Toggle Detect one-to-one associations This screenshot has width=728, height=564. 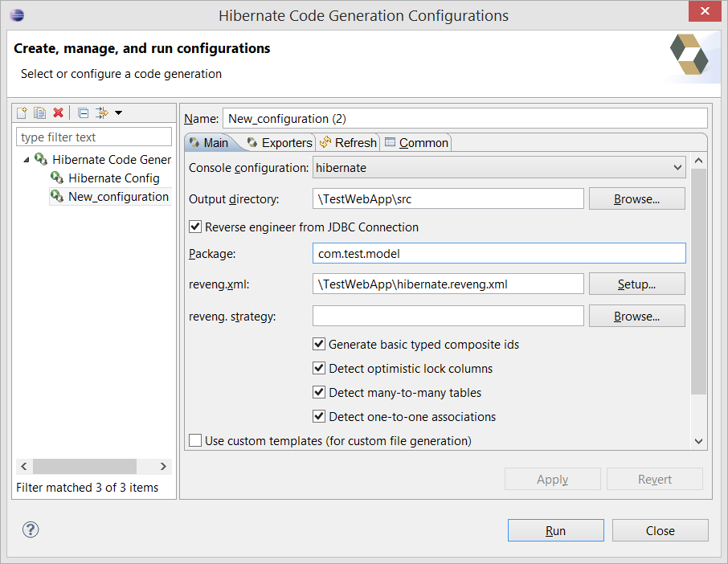click(x=319, y=416)
